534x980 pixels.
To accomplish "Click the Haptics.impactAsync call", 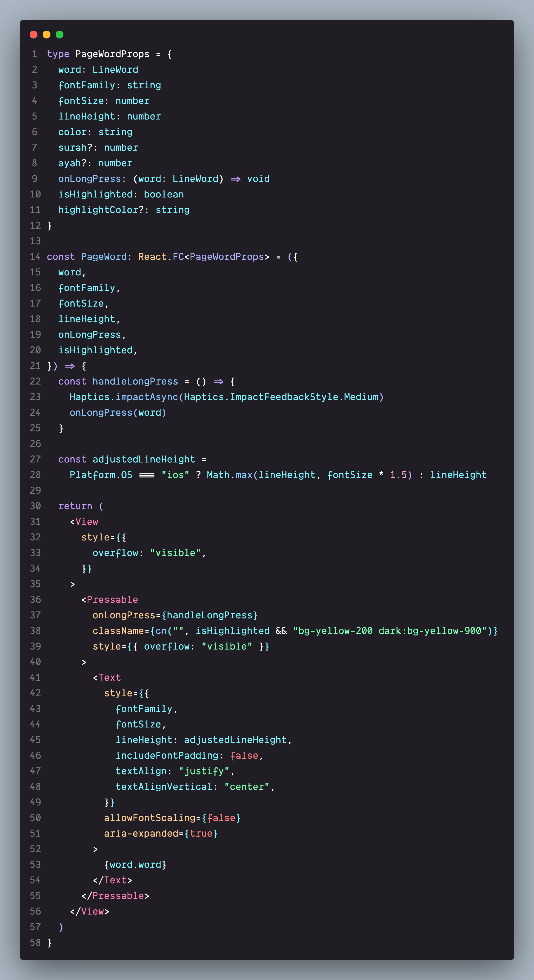I will (x=124, y=397).
